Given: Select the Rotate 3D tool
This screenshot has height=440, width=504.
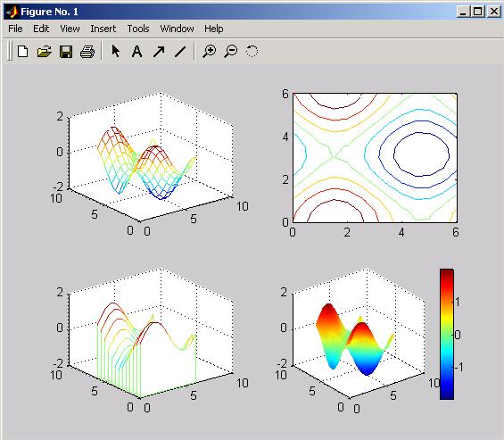Looking at the screenshot, I should pos(252,51).
